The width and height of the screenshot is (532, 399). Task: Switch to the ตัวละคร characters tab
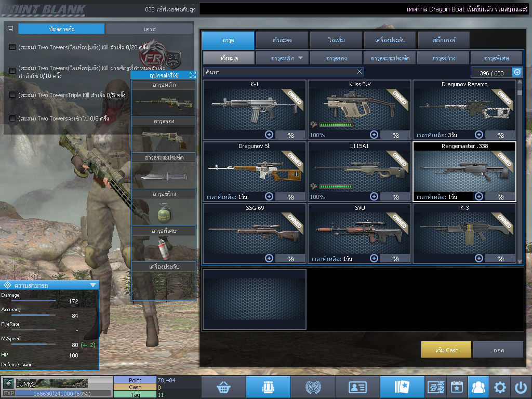pos(282,41)
